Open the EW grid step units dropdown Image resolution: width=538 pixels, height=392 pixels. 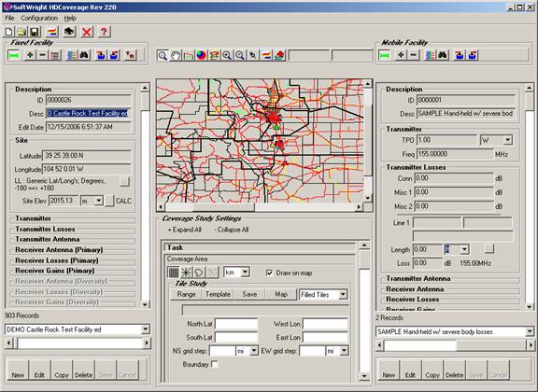coord(344,351)
